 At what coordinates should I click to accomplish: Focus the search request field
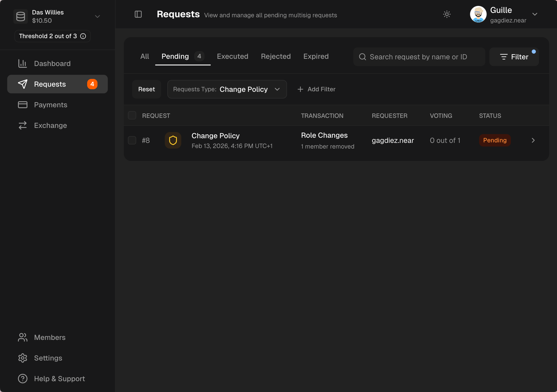pos(419,57)
